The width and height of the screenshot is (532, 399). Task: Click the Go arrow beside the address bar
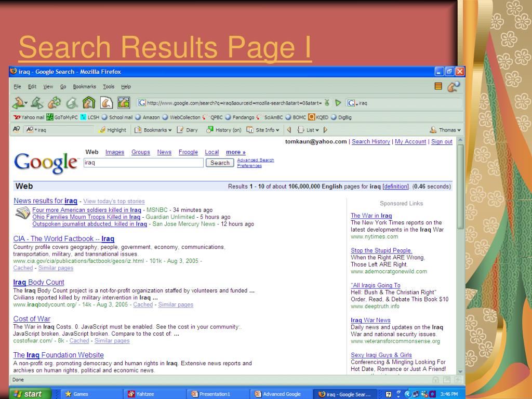point(338,102)
